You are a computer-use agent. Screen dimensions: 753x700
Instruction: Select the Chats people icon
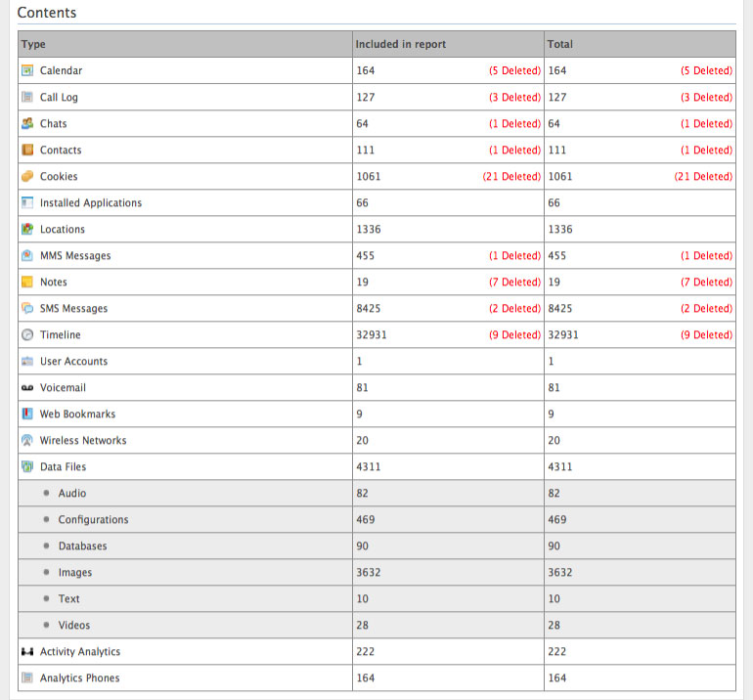click(27, 124)
